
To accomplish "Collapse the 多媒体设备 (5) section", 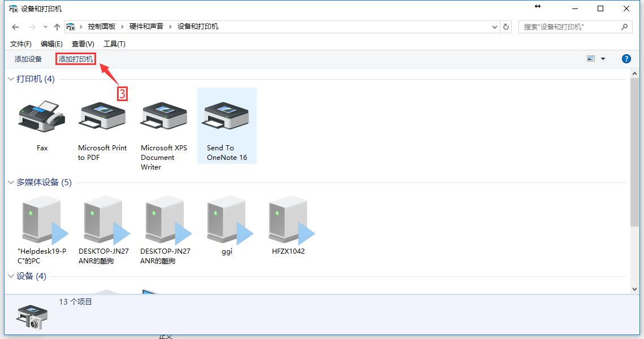I will coord(10,182).
